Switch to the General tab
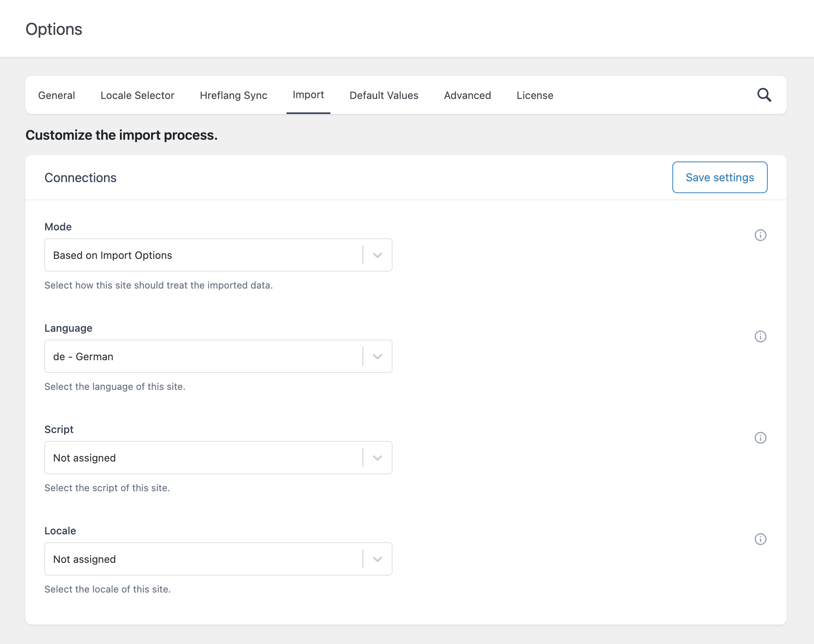This screenshot has width=814, height=644. (56, 95)
